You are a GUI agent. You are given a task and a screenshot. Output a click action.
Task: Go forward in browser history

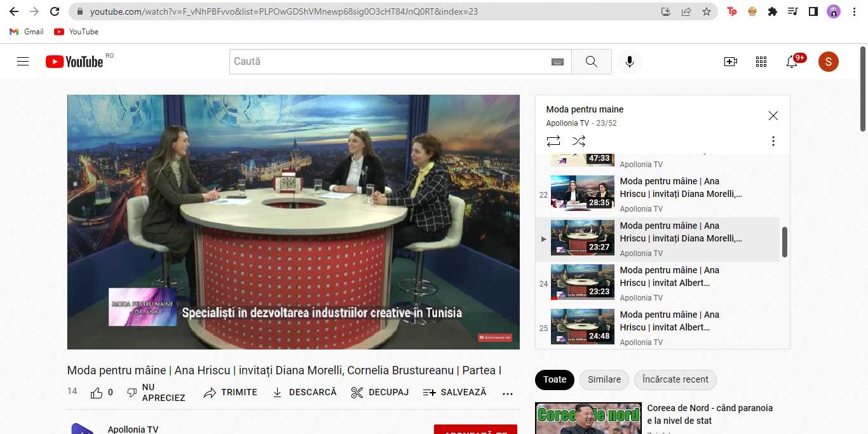tap(34, 11)
